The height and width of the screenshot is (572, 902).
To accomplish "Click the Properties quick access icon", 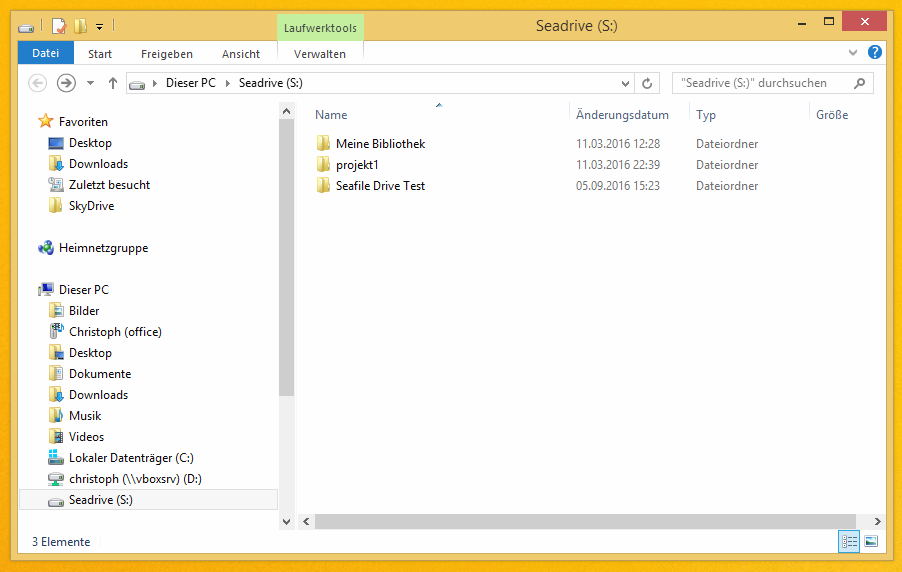I will tap(59, 26).
